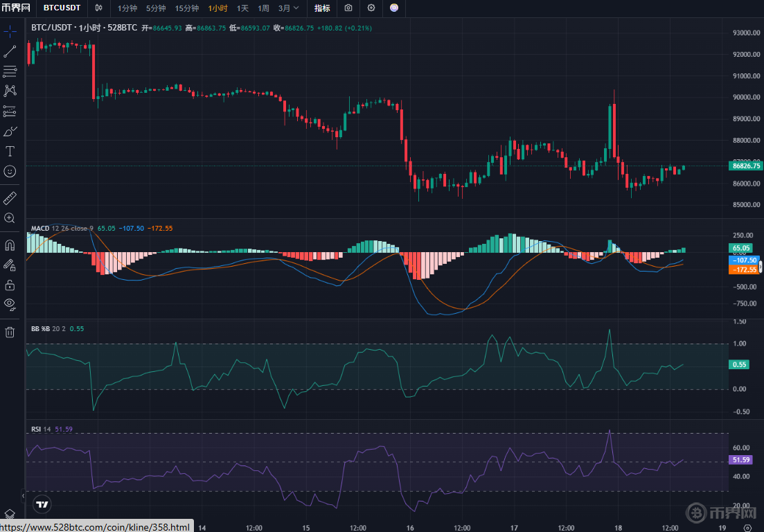Select the text annotation tool

(x=10, y=151)
